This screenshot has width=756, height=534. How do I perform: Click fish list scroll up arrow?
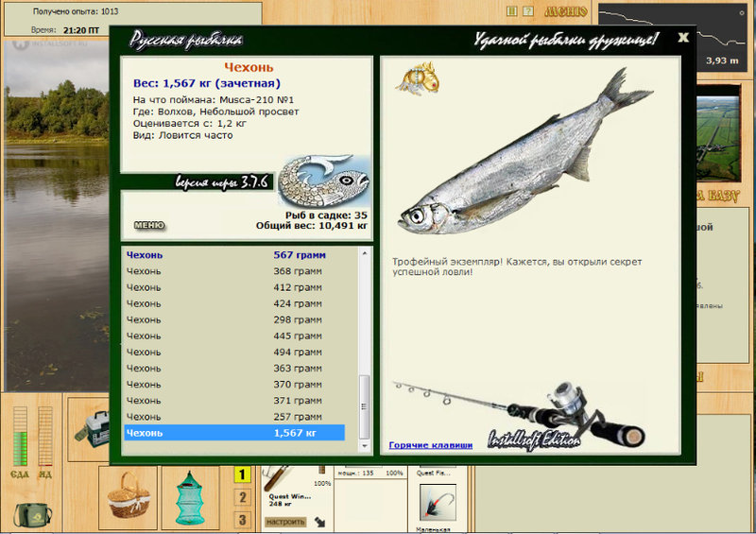point(365,253)
